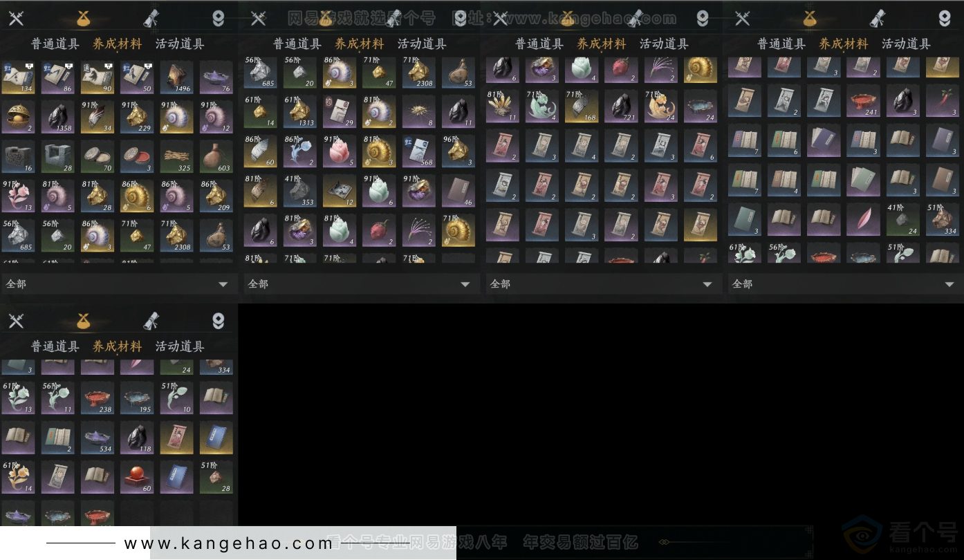
Task: Switch to 普通道具 tab in first panel
Action: (55, 44)
